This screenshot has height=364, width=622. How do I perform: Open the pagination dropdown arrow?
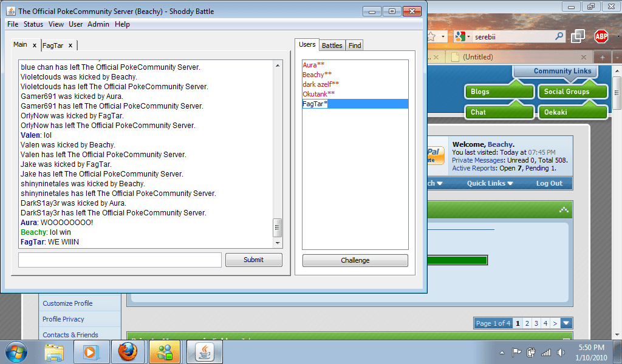point(566,323)
